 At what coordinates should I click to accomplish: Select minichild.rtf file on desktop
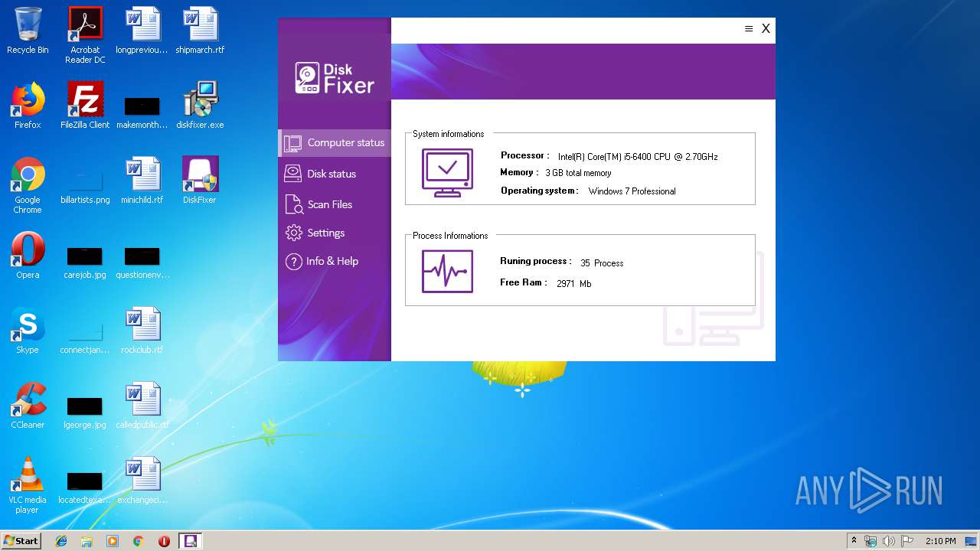(142, 181)
